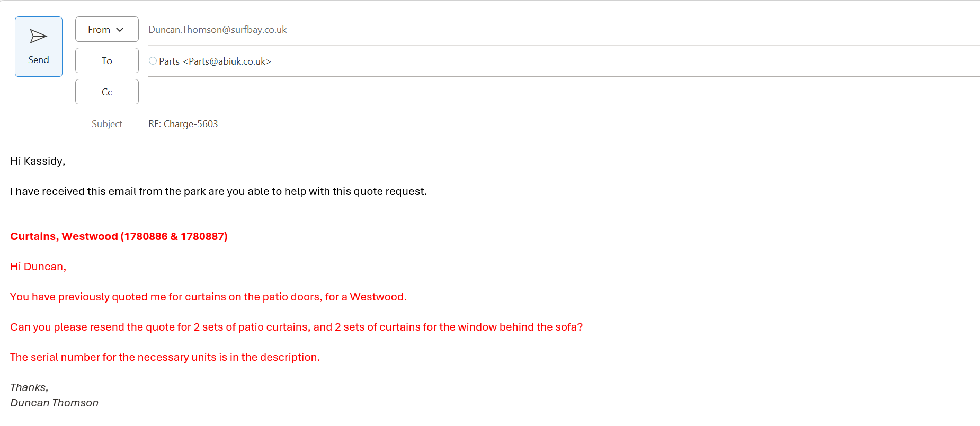Expand the From account dropdown chevron
Screen dimensions: 980x426
click(120, 30)
